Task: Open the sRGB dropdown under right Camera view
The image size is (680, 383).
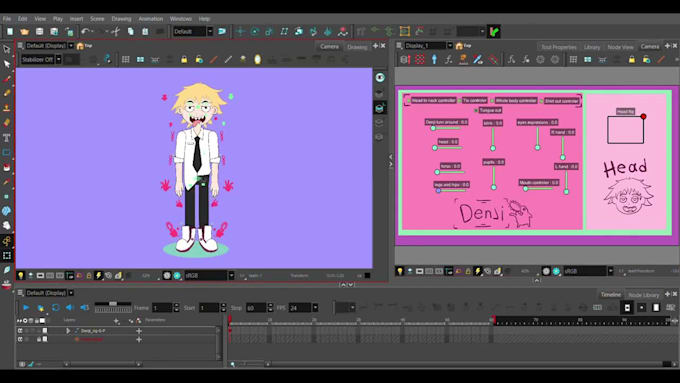Action: (x=610, y=271)
